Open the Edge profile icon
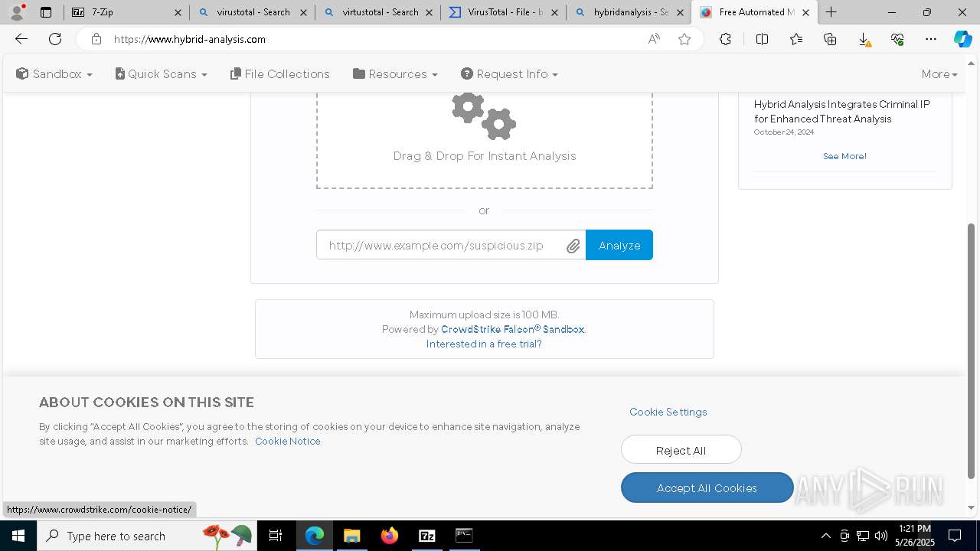 pyautogui.click(x=17, y=12)
